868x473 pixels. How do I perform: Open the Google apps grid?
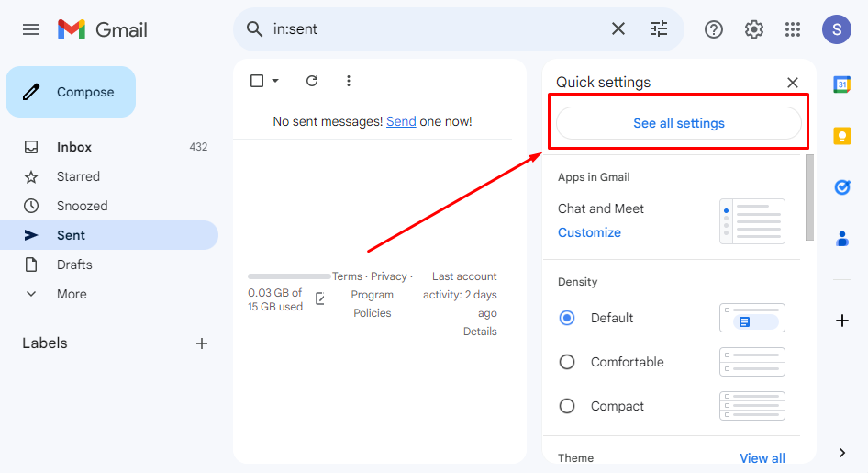tap(793, 29)
